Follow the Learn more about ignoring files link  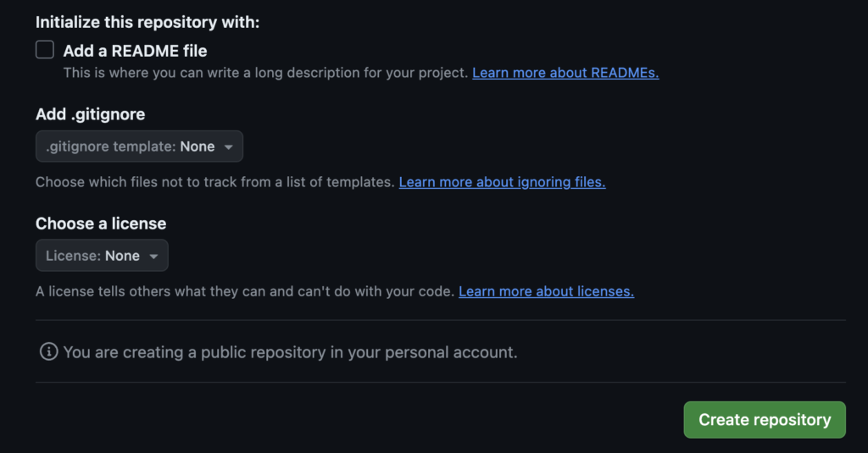pyautogui.click(x=502, y=182)
